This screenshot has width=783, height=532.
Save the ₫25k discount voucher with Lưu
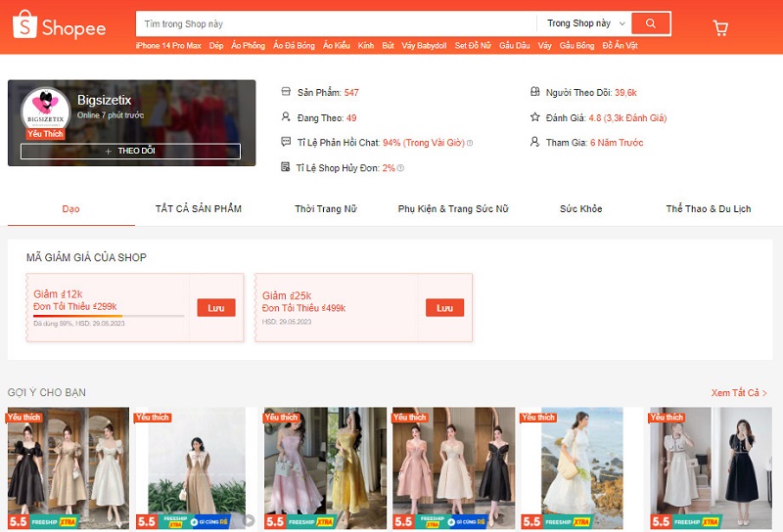[444, 308]
